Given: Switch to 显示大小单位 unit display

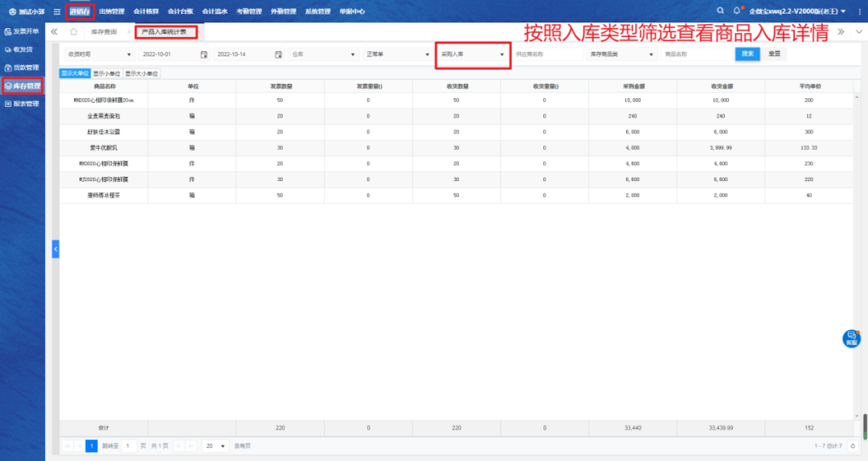Looking at the screenshot, I should tap(141, 73).
